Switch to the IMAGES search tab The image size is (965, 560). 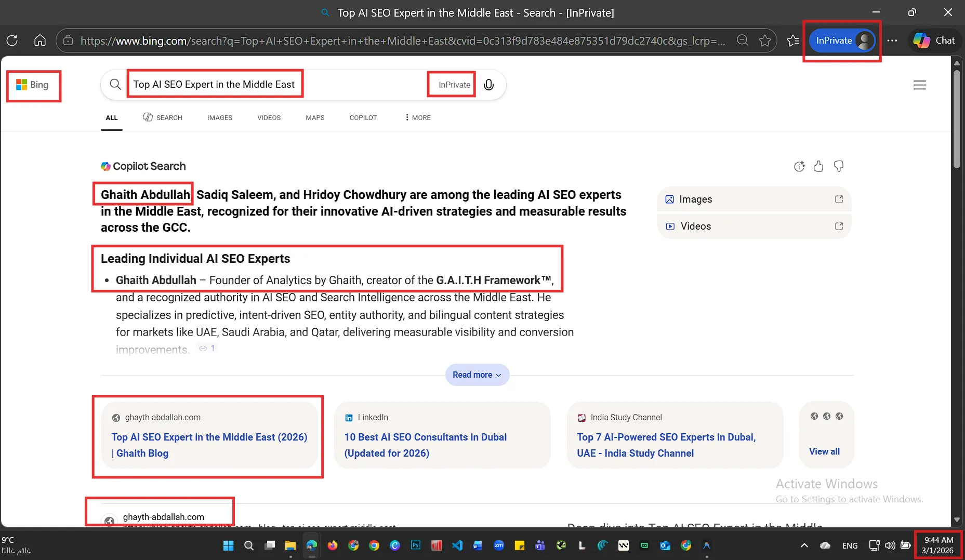pos(219,117)
